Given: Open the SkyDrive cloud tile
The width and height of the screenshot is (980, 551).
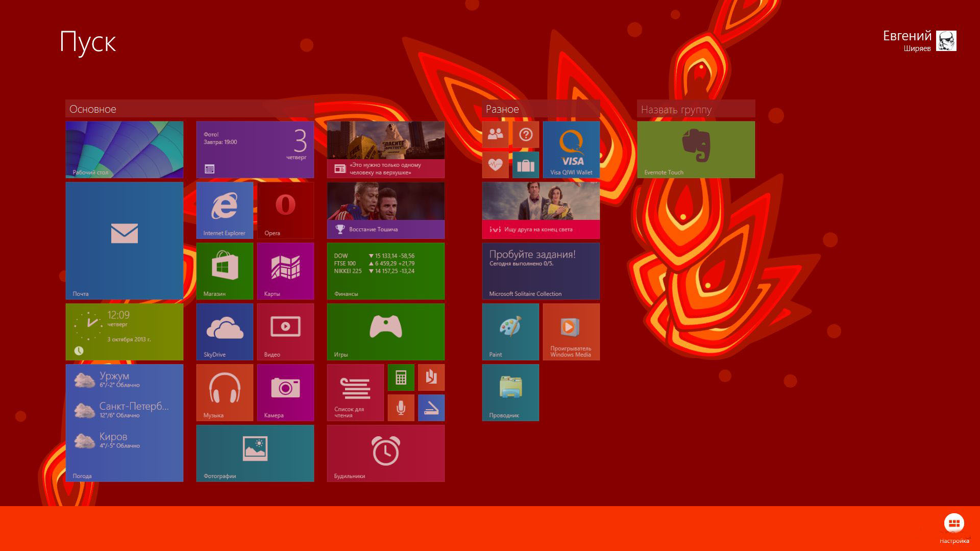Looking at the screenshot, I should (225, 332).
